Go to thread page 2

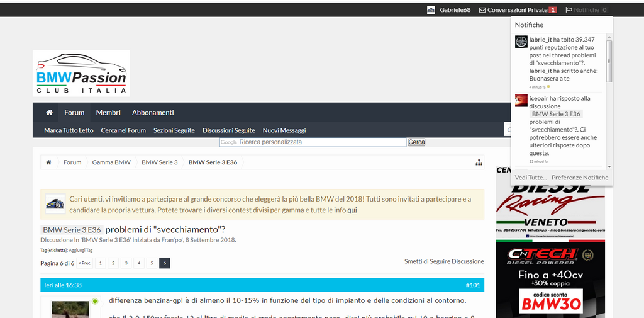pyautogui.click(x=113, y=263)
